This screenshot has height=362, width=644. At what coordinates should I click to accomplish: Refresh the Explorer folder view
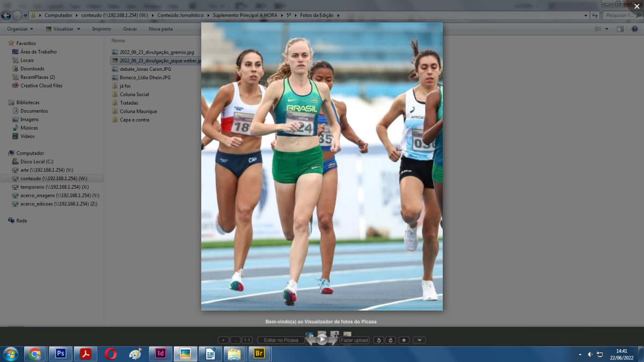(595, 16)
